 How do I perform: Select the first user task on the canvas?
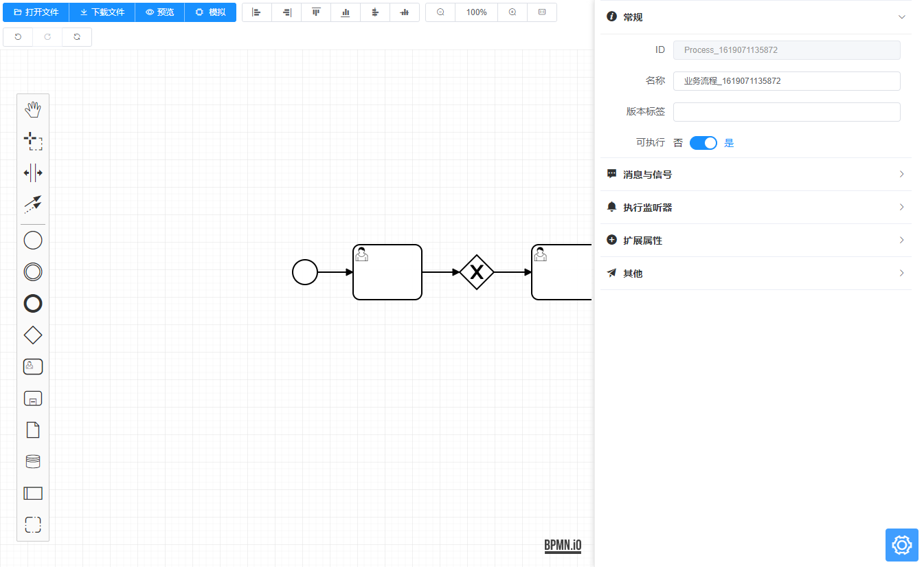[387, 272]
